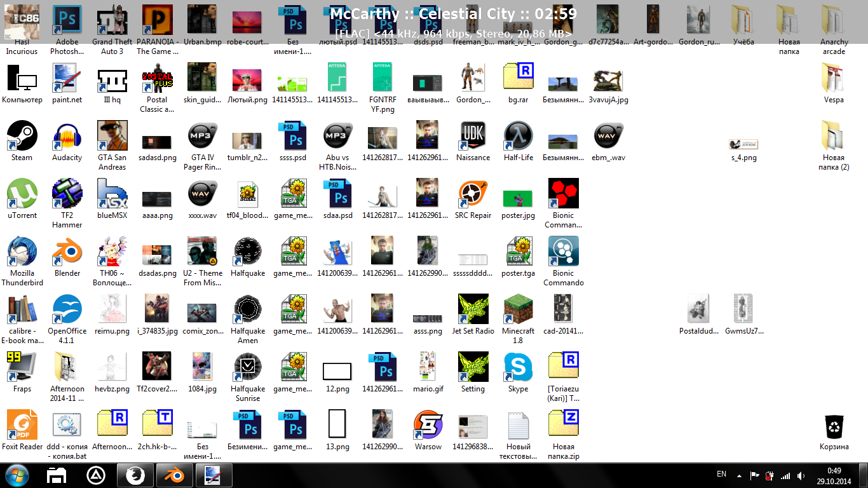Select the Halfquake Sunrise shortcut
868x488 pixels.
click(x=247, y=368)
